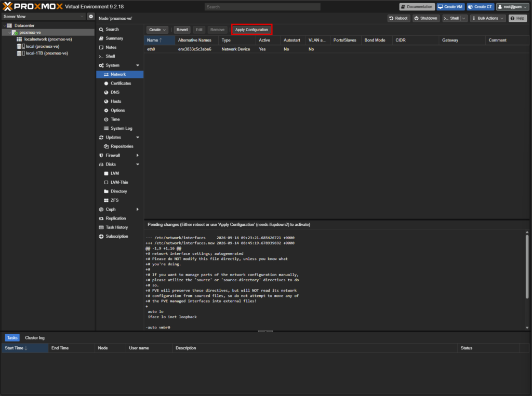This screenshot has height=396, width=532.
Task: Click the Apply Configuration button
Action: click(251, 30)
